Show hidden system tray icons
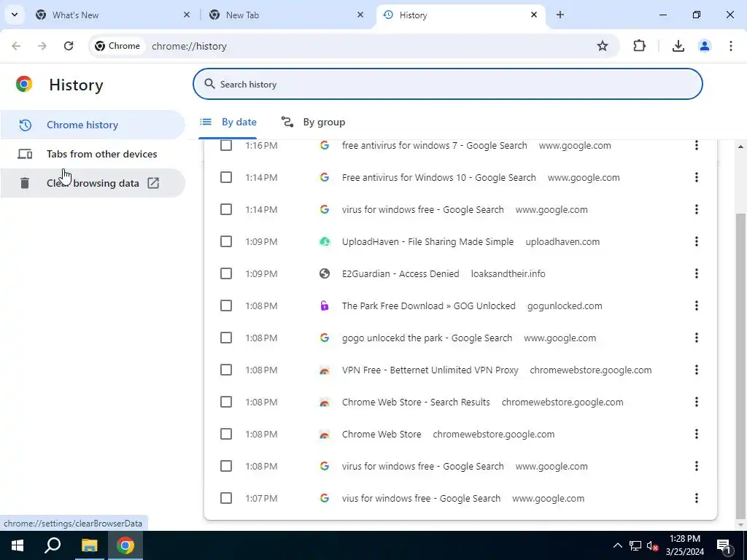Screen dimensions: 747x560 (x=617, y=545)
